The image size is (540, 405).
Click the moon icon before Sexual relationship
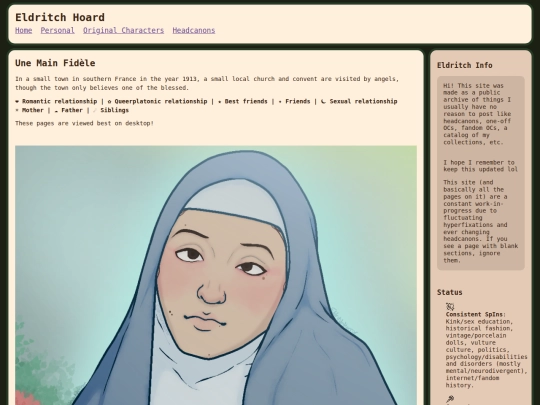(323, 101)
